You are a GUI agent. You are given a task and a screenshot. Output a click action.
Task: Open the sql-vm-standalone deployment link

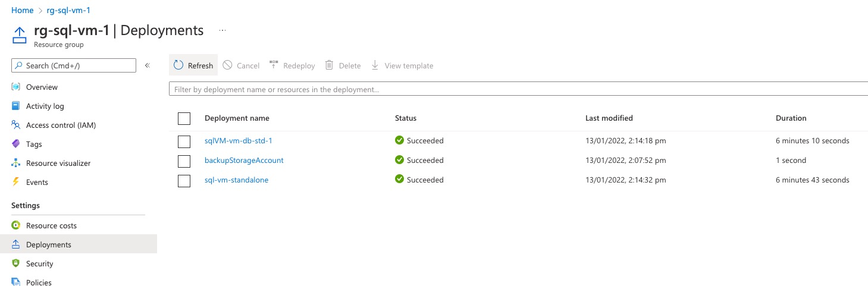pyautogui.click(x=236, y=180)
